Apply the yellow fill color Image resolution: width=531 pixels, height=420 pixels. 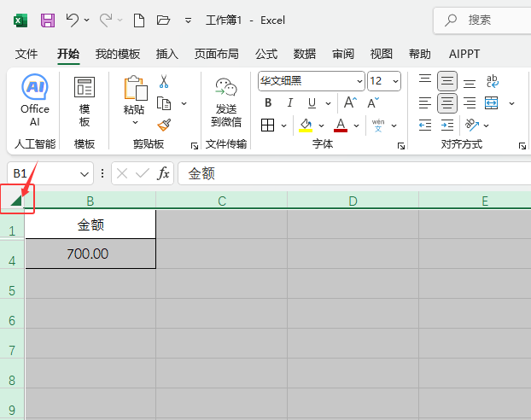click(x=306, y=125)
